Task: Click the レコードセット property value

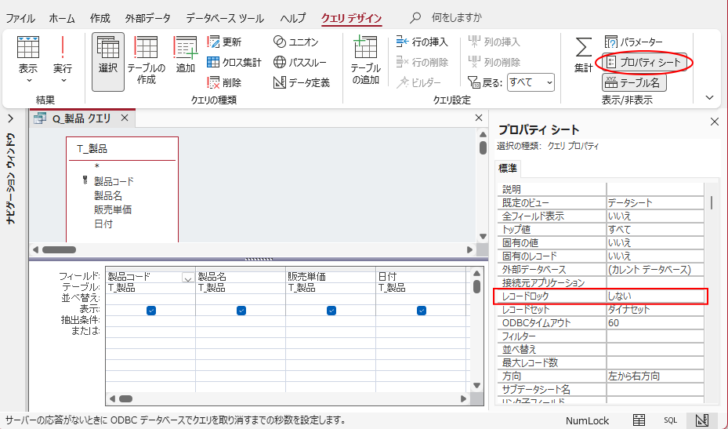Action: tap(655, 309)
